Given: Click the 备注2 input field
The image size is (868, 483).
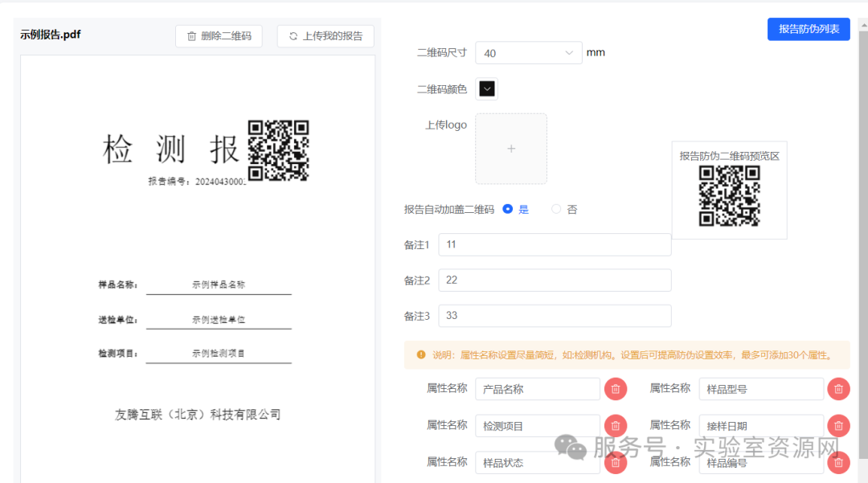Looking at the screenshot, I should [x=555, y=280].
